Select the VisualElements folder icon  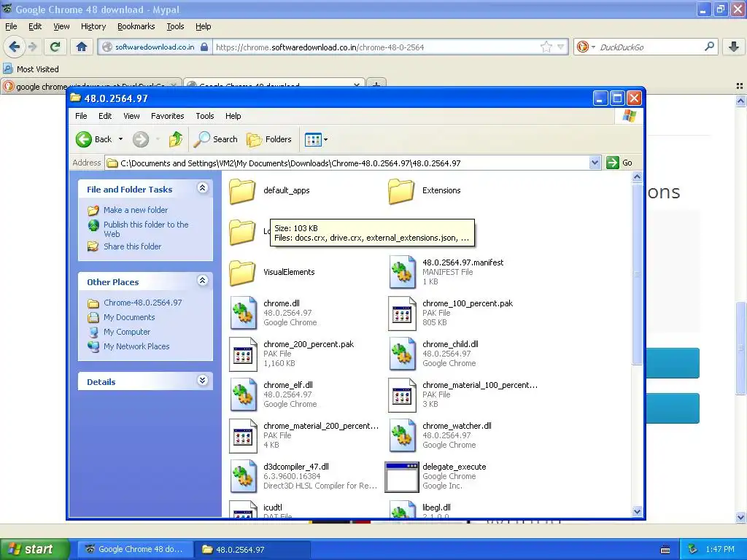[x=242, y=273]
